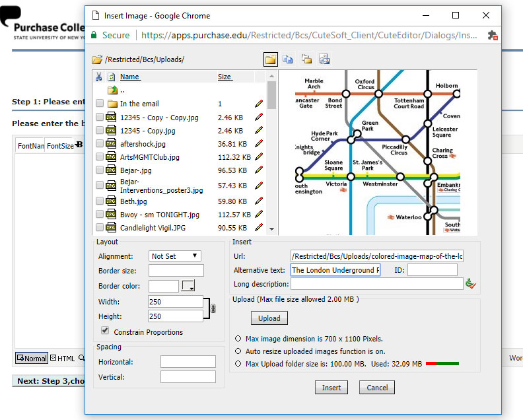Click pencil icon for 12345 - Copy.jpg
The width and height of the screenshot is (523, 420).
coord(259,131)
